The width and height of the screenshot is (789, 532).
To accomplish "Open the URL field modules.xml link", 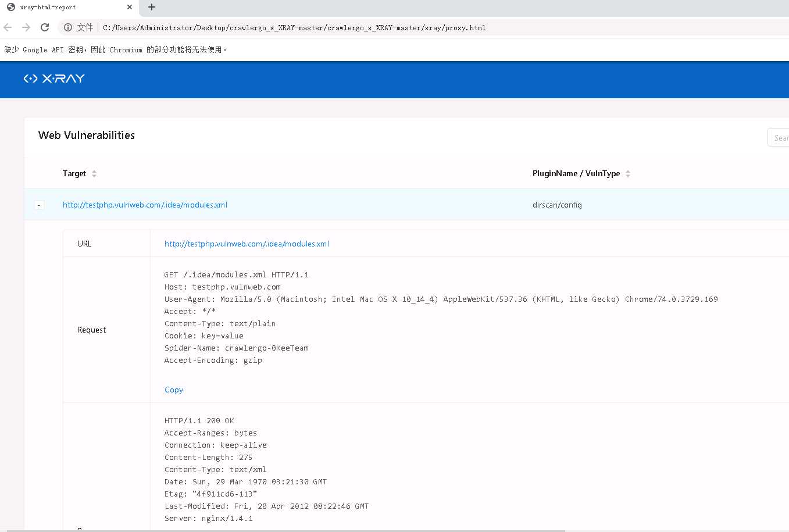I will pyautogui.click(x=247, y=244).
